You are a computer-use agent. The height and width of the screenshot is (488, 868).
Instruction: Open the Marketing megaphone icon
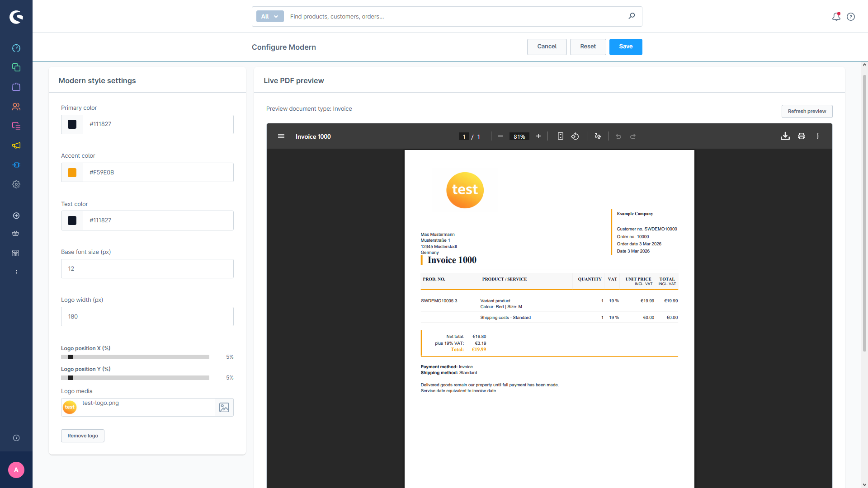16,145
